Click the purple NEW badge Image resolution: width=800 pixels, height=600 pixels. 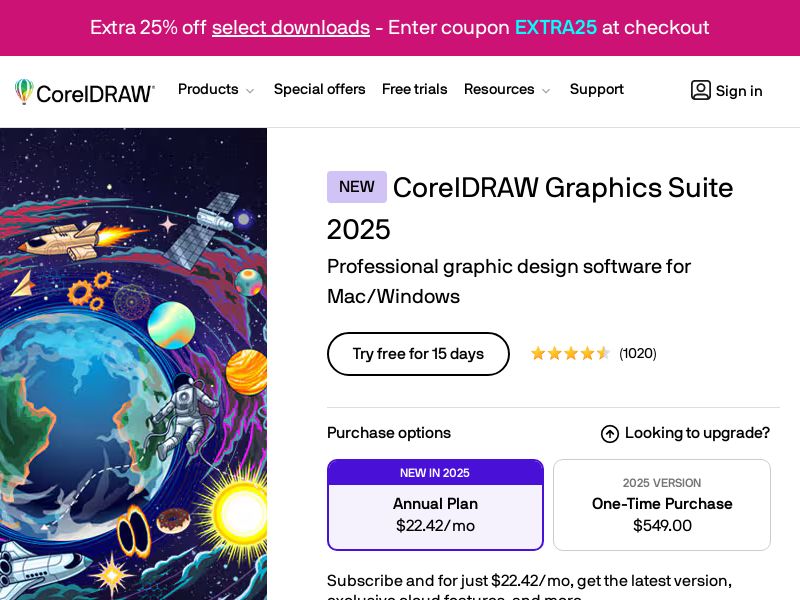pyautogui.click(x=357, y=187)
